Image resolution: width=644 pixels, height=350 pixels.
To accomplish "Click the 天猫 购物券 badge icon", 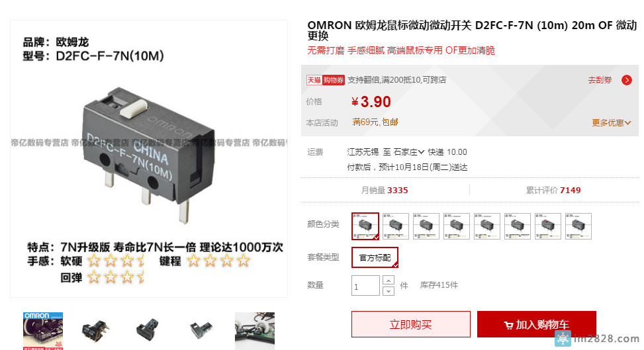I will pos(325,80).
